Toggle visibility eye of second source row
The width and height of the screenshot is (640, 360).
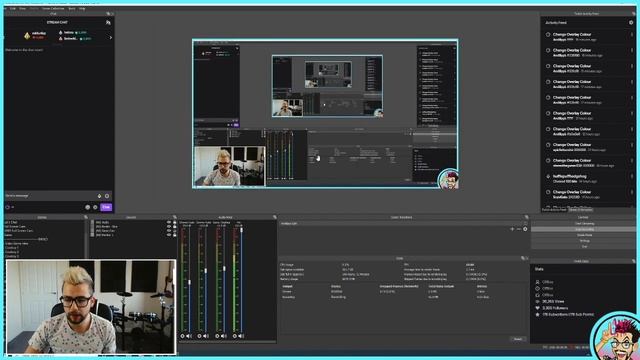click(169, 227)
